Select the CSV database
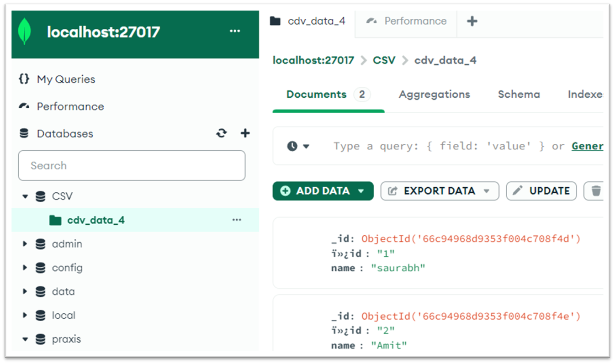615x364 pixels. 62,196
